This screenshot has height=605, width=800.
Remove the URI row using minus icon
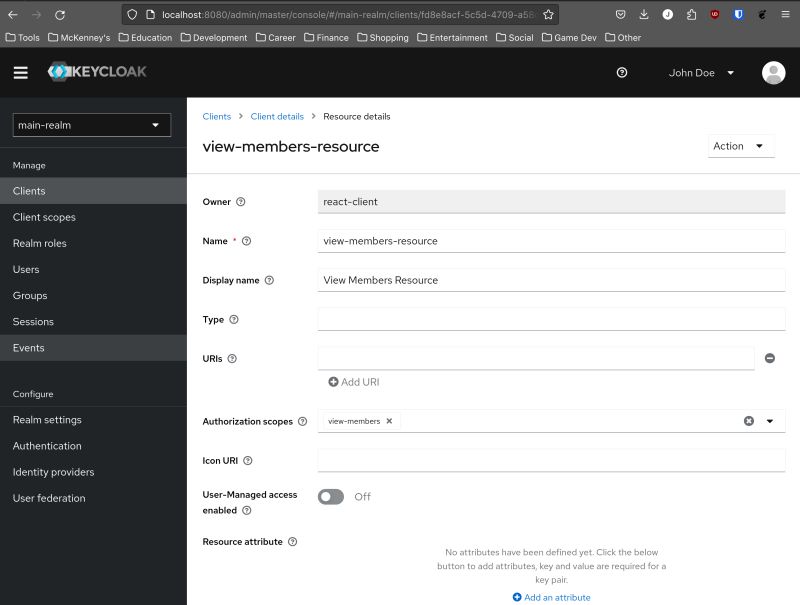click(769, 358)
